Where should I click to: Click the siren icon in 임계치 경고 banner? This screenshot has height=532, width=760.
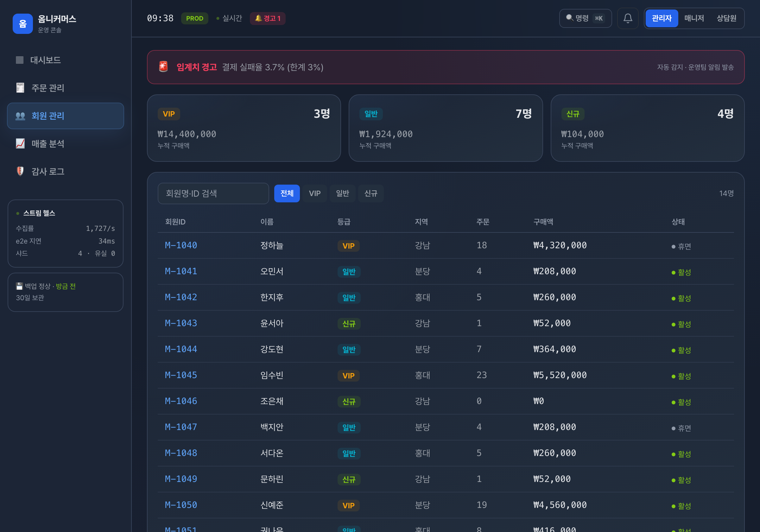coord(163,67)
